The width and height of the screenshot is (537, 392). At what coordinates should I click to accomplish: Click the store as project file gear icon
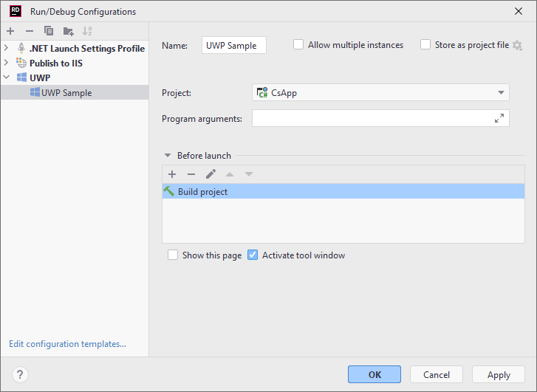click(517, 45)
